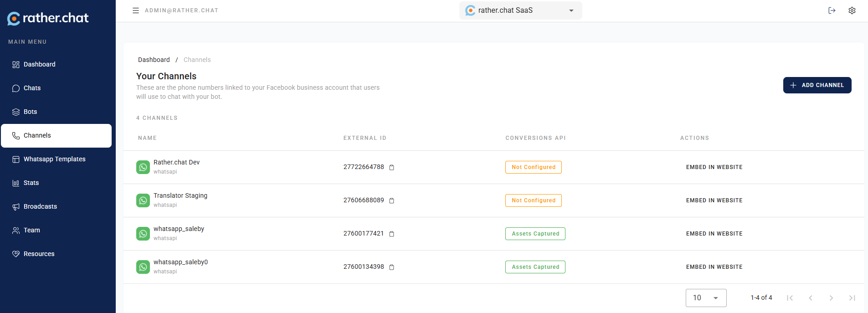Select the Rather.chat Dev channel name
The width and height of the screenshot is (868, 313).
point(176,162)
